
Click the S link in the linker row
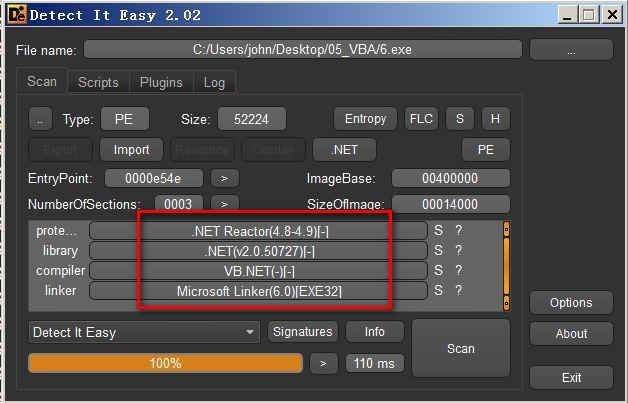pos(439,290)
